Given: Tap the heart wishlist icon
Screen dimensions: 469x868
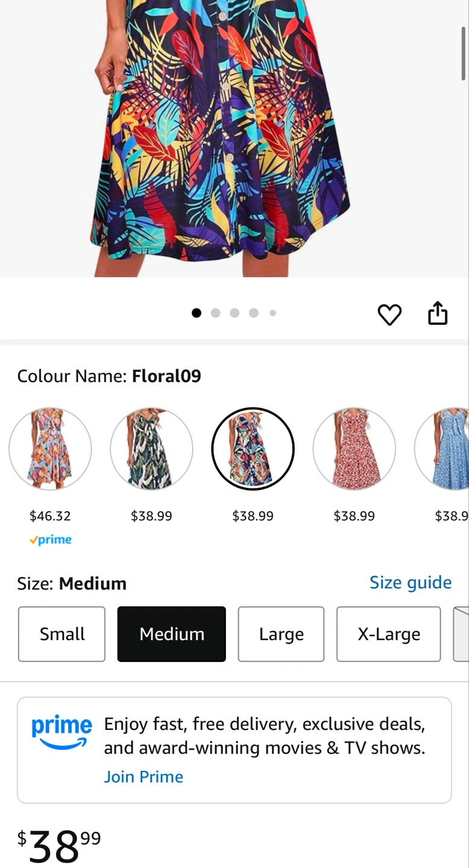Looking at the screenshot, I should click(389, 314).
